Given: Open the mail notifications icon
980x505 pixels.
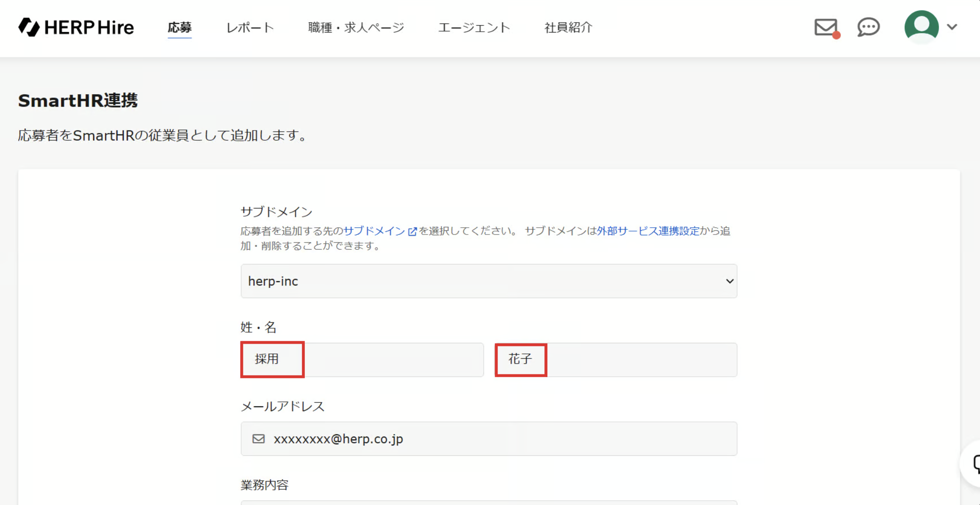Looking at the screenshot, I should point(826,28).
